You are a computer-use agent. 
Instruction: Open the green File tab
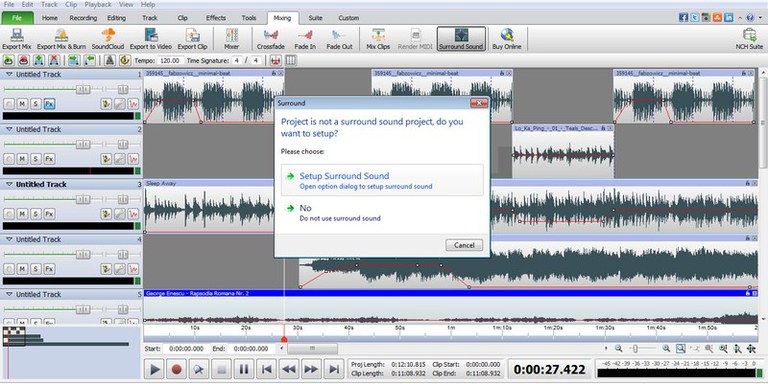17,18
